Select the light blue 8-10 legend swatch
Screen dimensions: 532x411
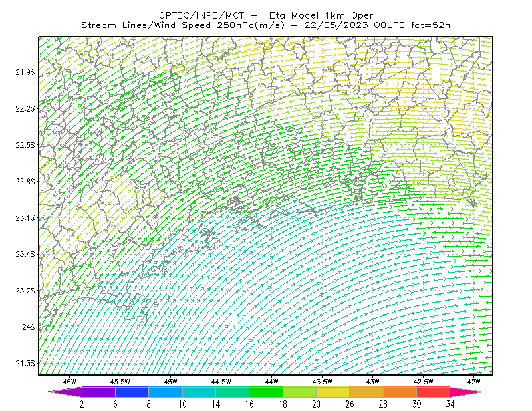pos(166,392)
